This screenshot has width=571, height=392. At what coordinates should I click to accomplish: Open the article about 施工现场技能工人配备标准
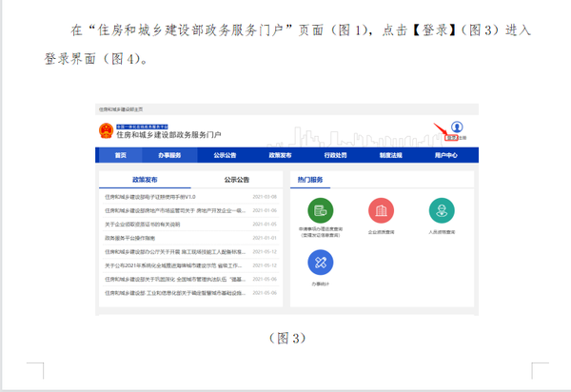click(175, 252)
